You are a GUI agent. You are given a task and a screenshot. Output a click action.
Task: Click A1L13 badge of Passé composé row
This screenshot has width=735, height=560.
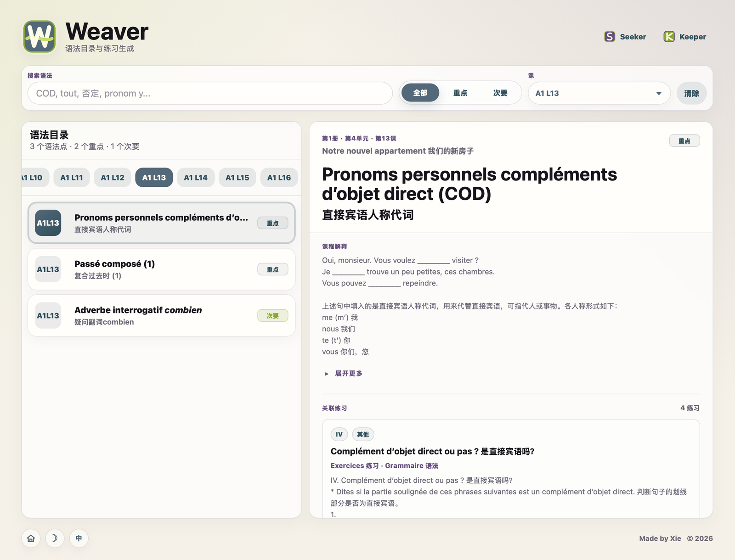pos(48,269)
